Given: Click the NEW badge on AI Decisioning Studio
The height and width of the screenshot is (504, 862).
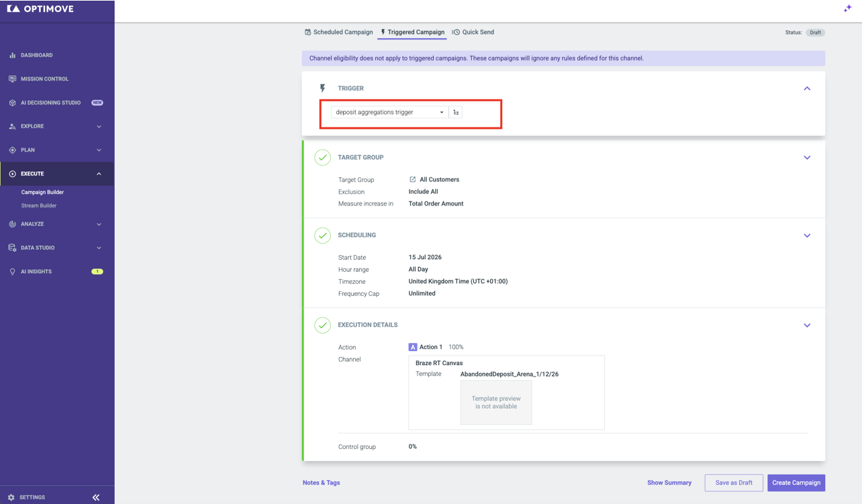Looking at the screenshot, I should click(97, 103).
